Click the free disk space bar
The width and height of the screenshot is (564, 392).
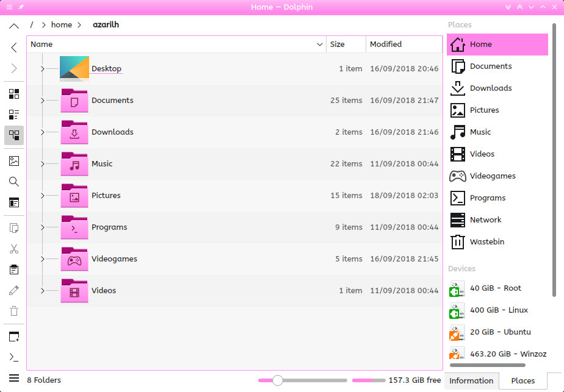coord(369,380)
